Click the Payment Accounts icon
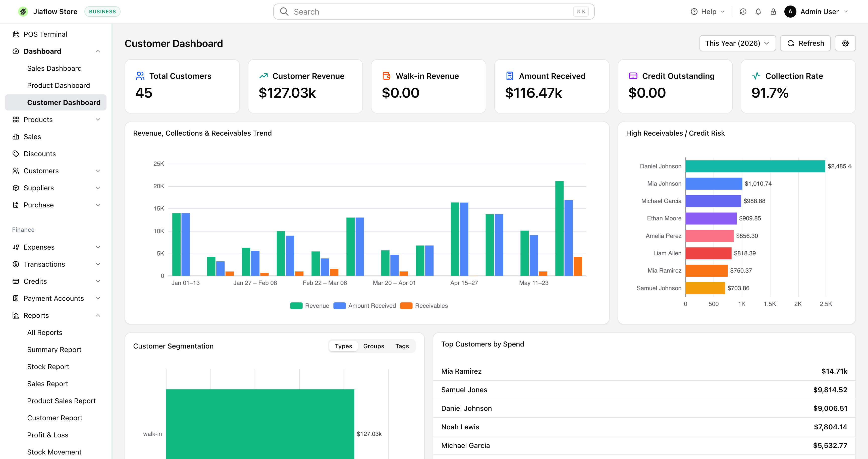 point(16,298)
